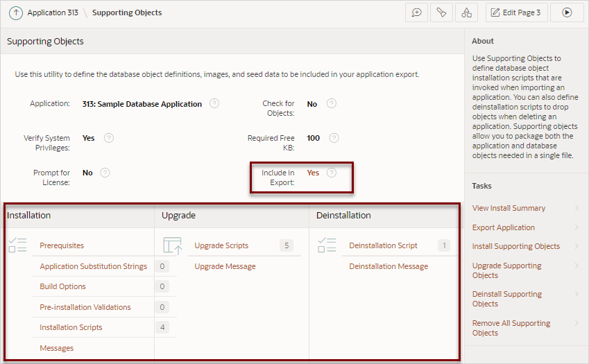
Task: Open Deinstallation Message link
Action: [389, 266]
